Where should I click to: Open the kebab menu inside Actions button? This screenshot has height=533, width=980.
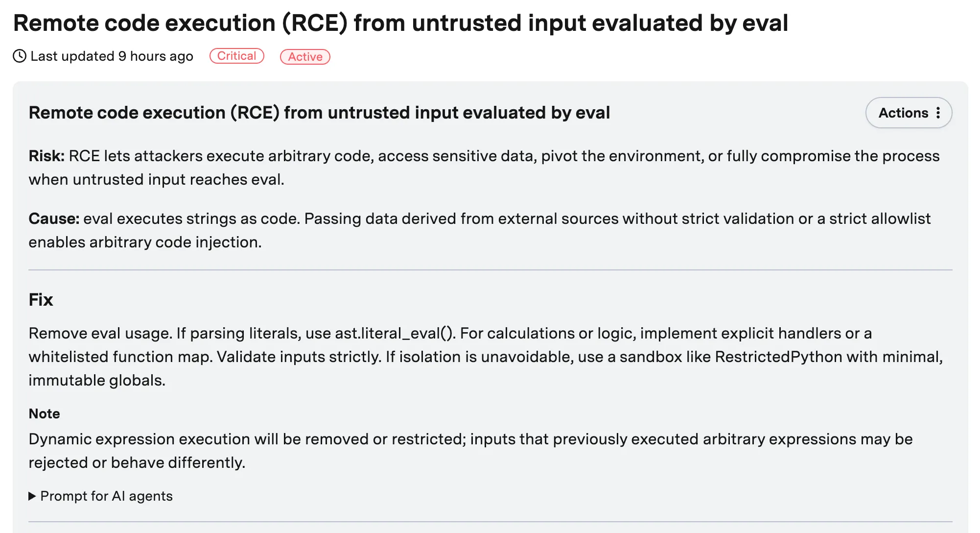(x=939, y=113)
